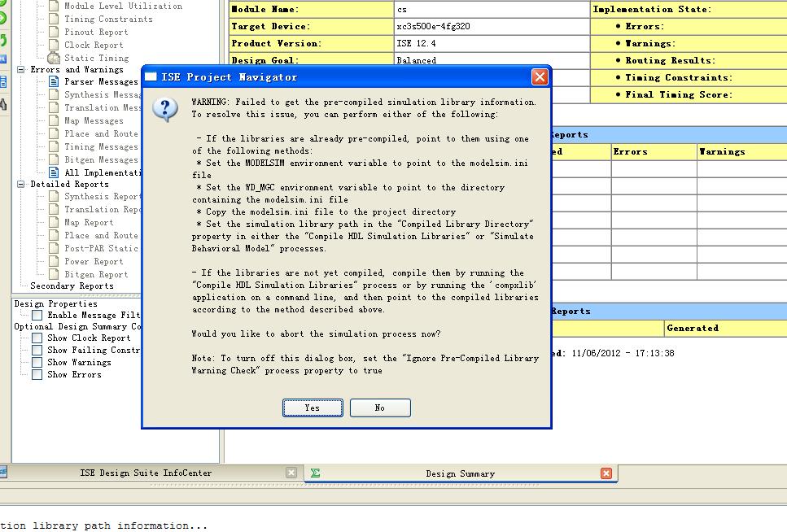This screenshot has width=787, height=532.
Task: Click the Synthesis Messages file icon
Action: click(x=54, y=94)
